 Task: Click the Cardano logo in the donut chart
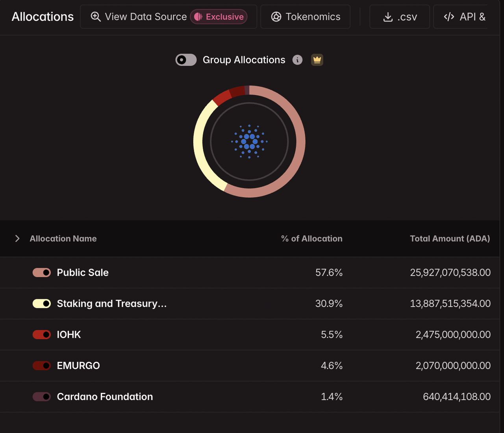pos(249,142)
